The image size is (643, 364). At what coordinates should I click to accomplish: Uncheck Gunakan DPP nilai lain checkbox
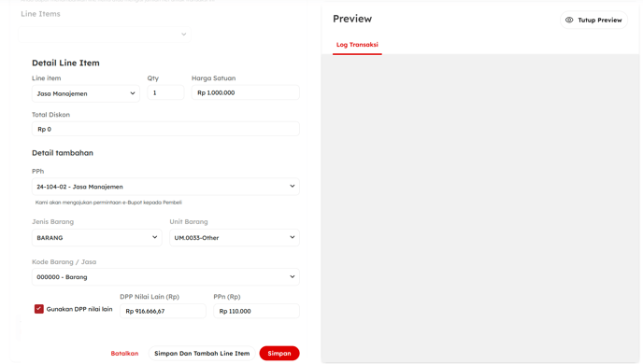pos(39,309)
